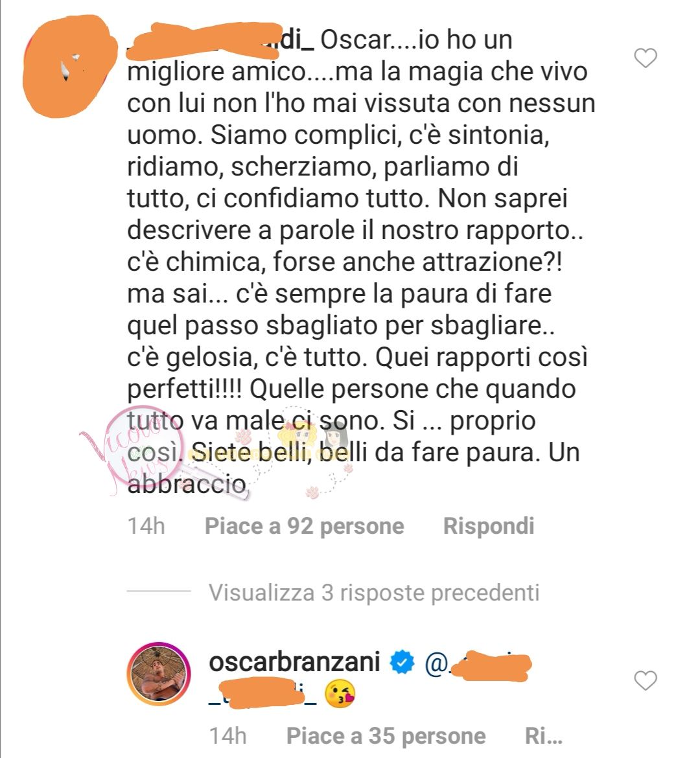Click the line beside Visualizza 3 risposte

159,591
